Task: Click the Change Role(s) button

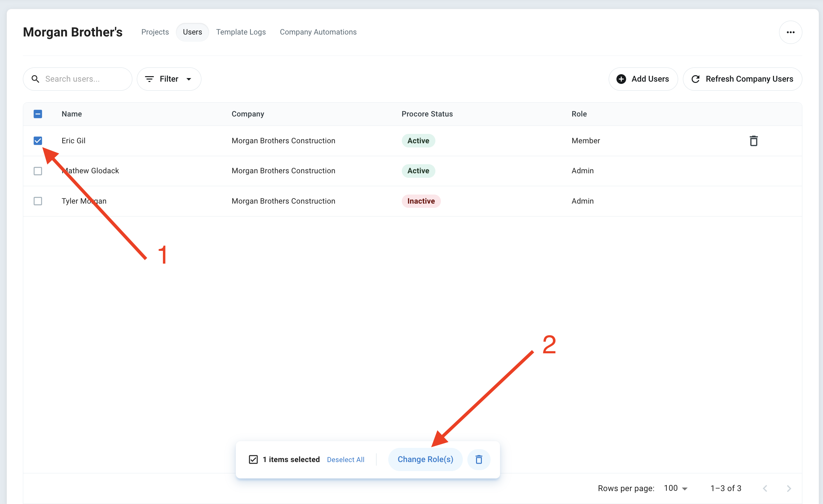Action: point(425,459)
